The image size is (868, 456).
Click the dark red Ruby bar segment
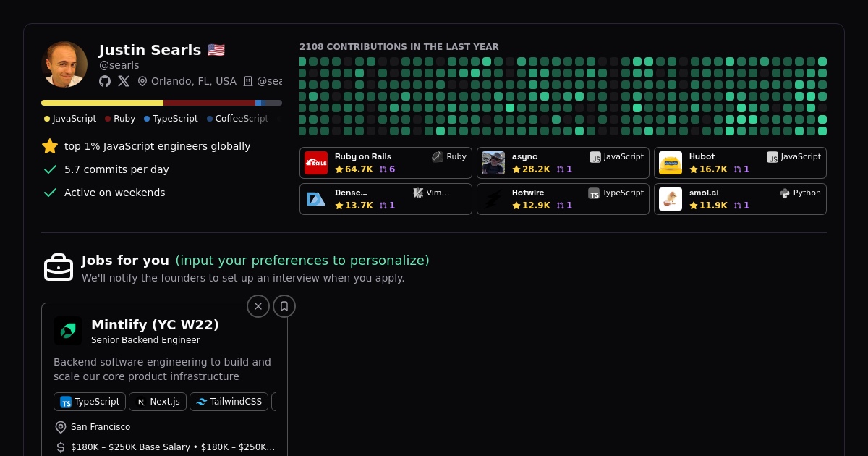(x=209, y=103)
